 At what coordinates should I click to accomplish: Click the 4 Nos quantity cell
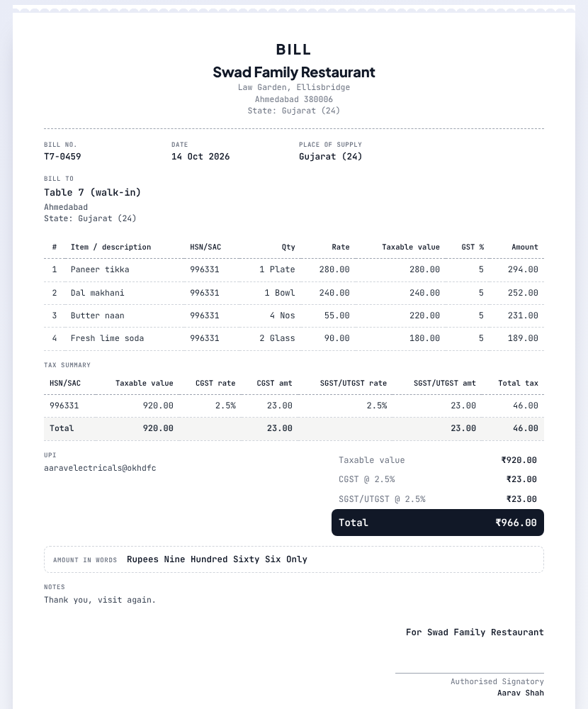[283, 316]
